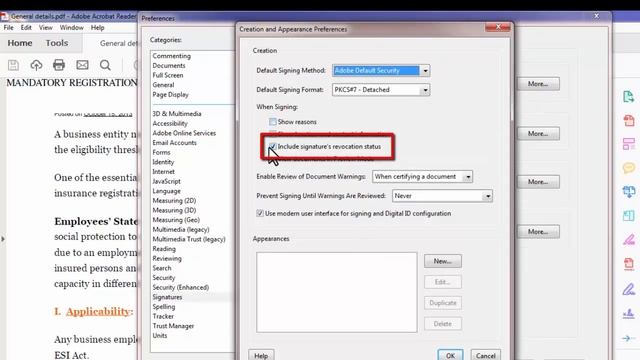Click the Edit... appearance button
640x360 pixels.
click(443, 282)
